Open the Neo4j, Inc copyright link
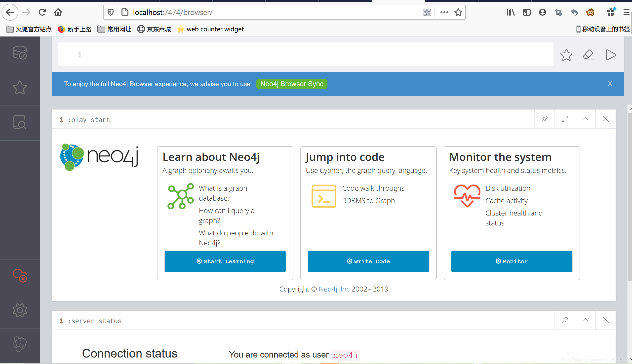The width and height of the screenshot is (632, 364). (x=334, y=289)
